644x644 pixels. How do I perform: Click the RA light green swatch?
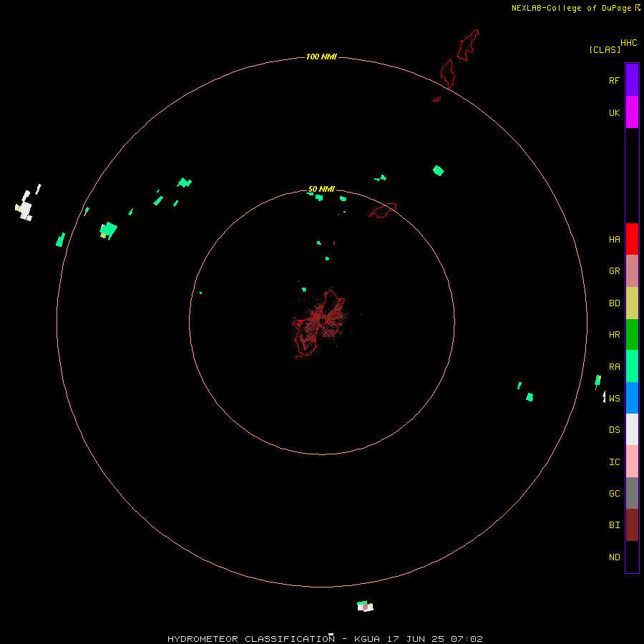click(x=632, y=366)
